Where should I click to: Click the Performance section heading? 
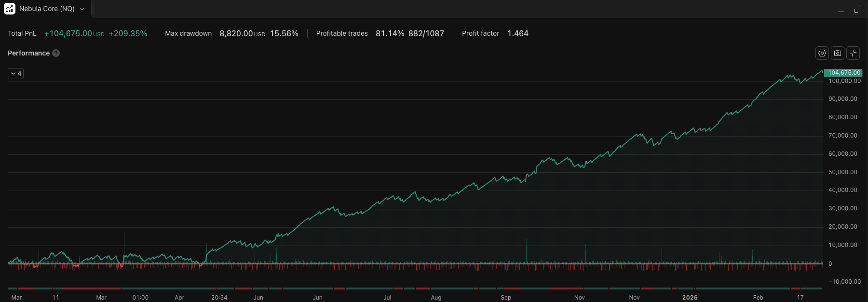(28, 53)
